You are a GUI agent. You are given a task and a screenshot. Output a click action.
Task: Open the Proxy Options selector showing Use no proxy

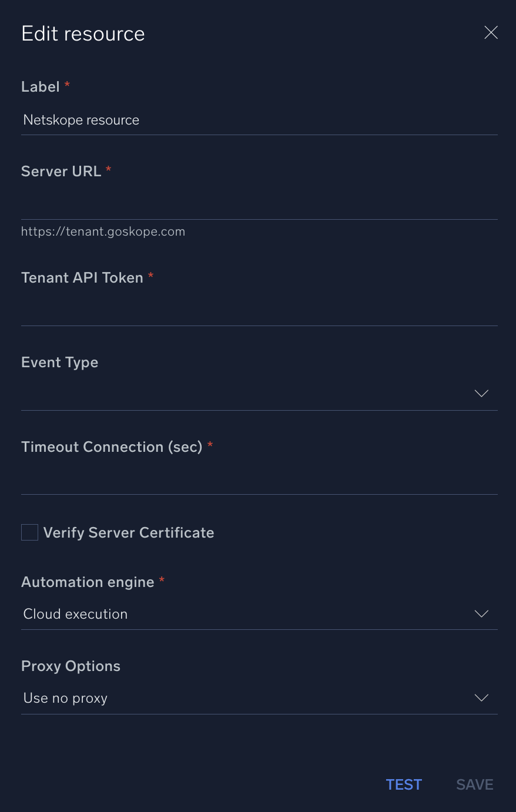coord(259,698)
